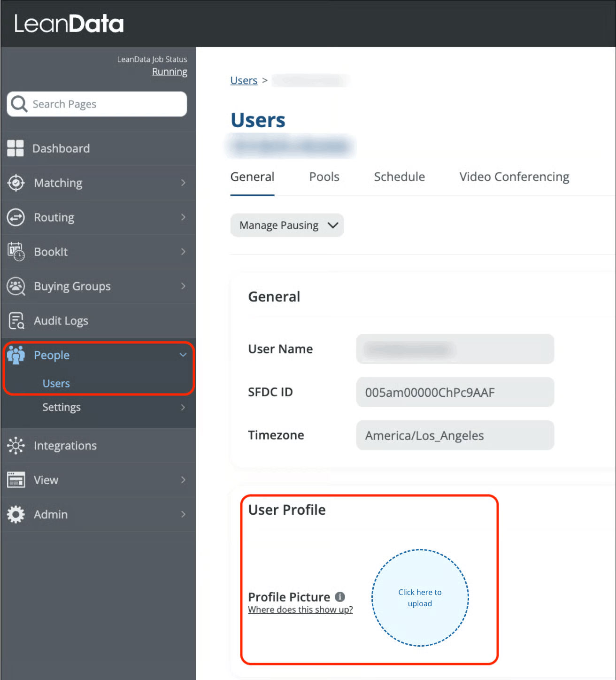Viewport: 616px width, 680px height.
Task: Open Integrations in the sidebar
Action: pos(98,446)
